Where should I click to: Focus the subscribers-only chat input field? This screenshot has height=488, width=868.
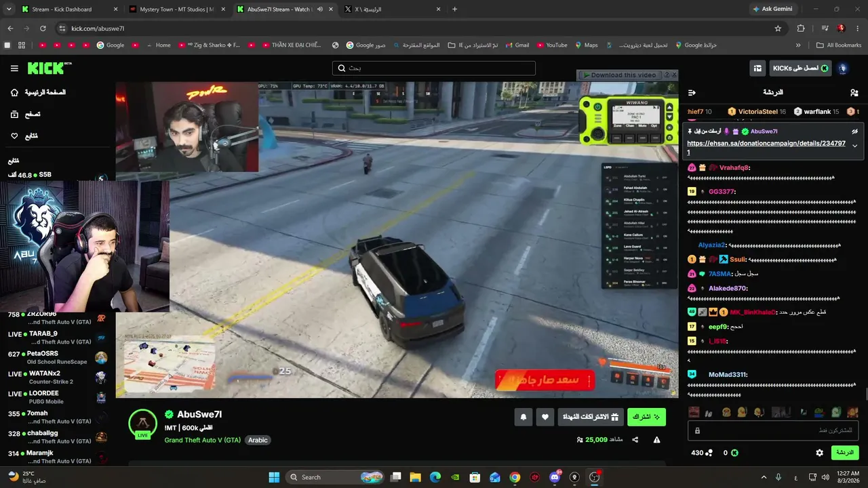point(773,430)
